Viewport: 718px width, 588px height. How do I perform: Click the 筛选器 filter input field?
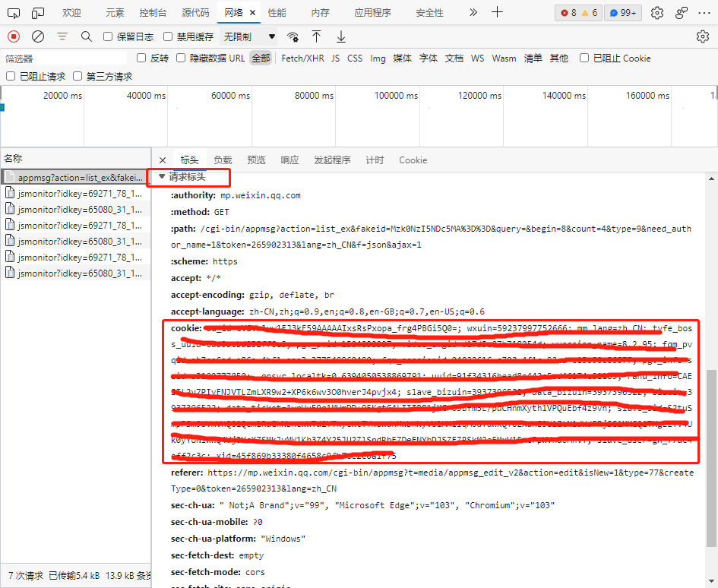[x=65, y=58]
